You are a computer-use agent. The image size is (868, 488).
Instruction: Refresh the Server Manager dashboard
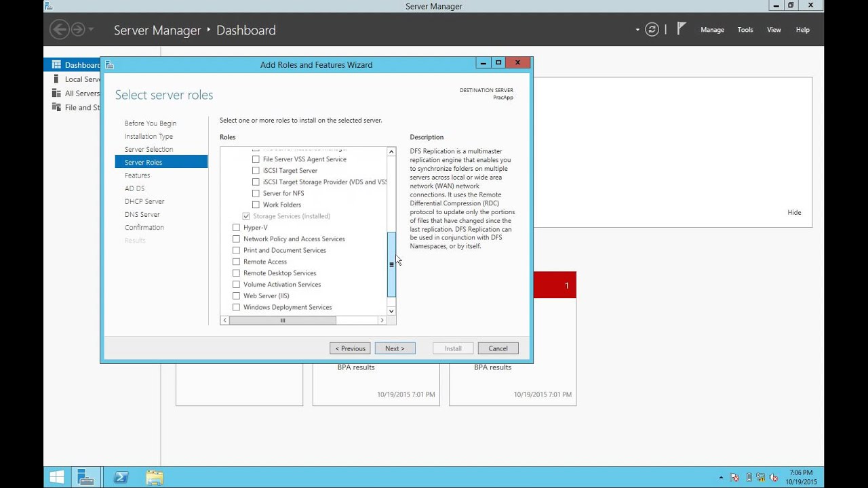click(652, 29)
